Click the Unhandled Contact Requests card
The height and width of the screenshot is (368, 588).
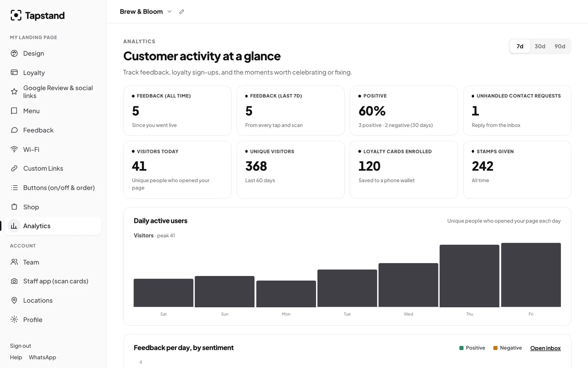[517, 111]
